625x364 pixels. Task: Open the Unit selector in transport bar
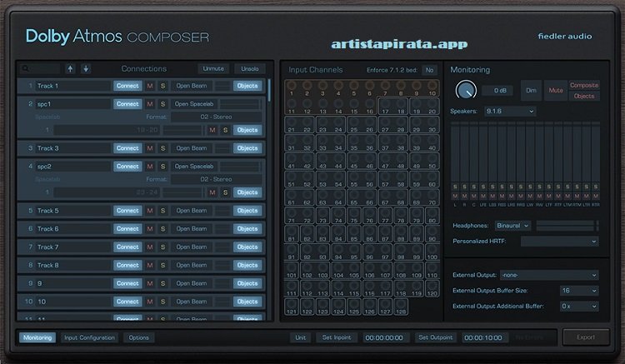pyautogui.click(x=301, y=337)
